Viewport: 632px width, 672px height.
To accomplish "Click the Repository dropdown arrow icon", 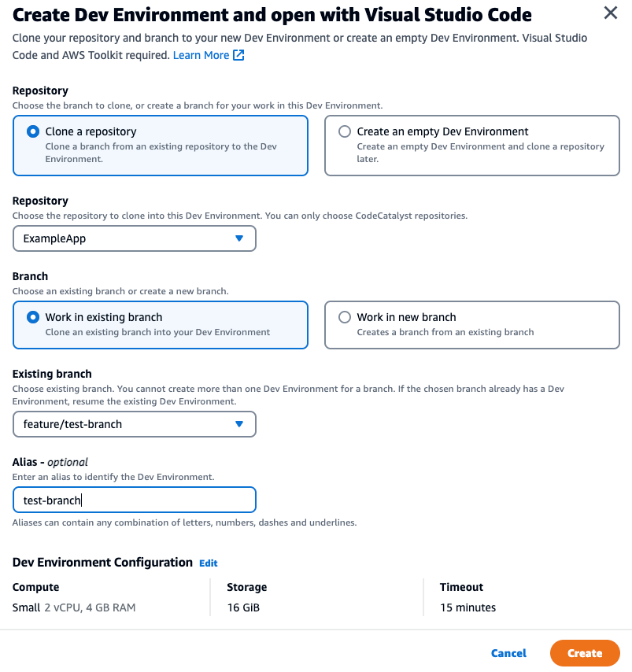I will 239,238.
